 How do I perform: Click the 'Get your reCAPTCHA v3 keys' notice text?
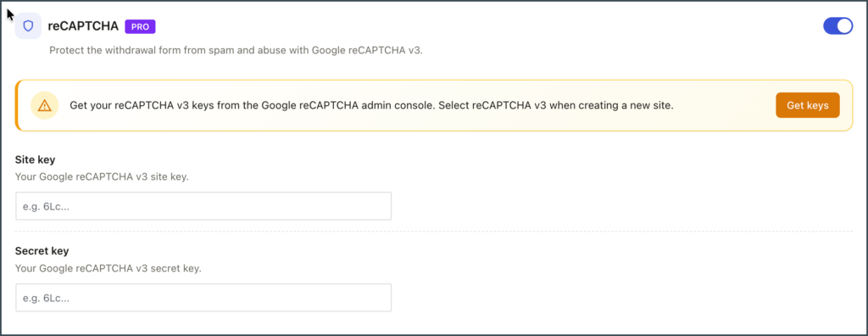pyautogui.click(x=371, y=105)
